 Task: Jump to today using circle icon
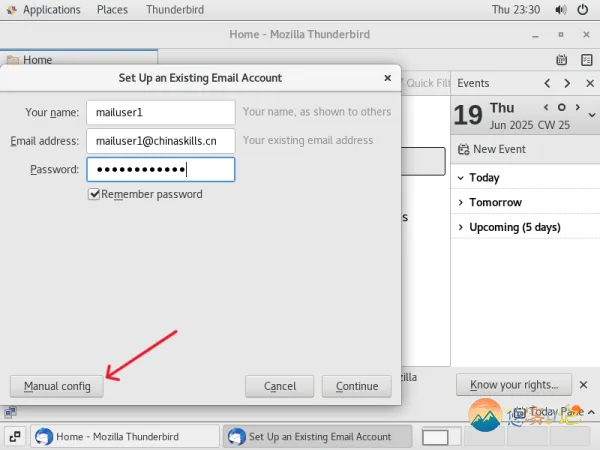[x=562, y=107]
